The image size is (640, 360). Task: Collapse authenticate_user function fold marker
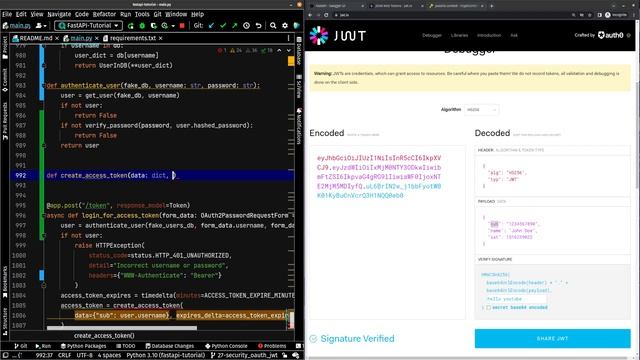pyautogui.click(x=44, y=85)
